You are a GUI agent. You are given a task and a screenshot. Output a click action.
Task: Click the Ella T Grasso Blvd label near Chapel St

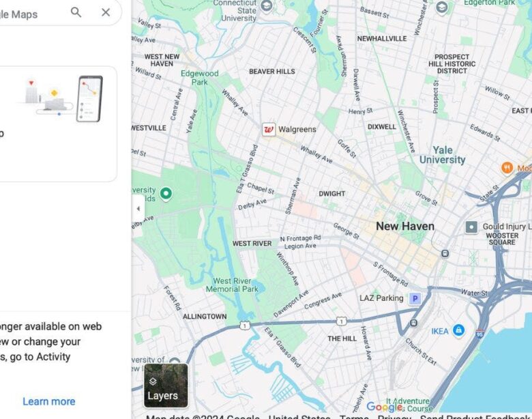248,169
